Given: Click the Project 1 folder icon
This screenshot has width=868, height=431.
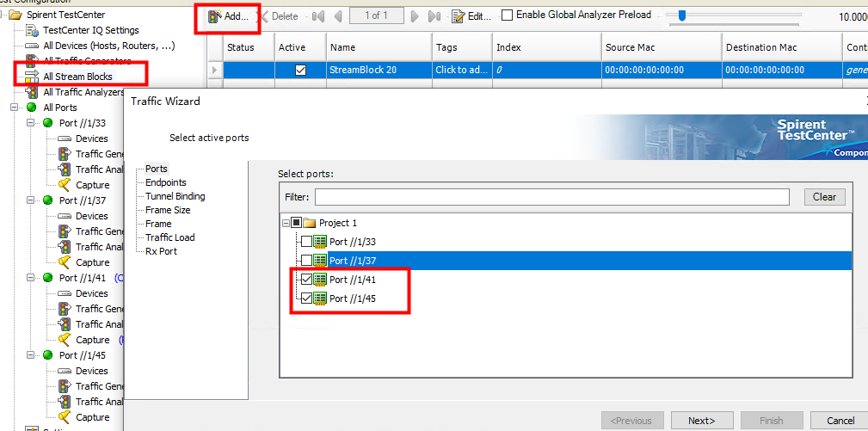Looking at the screenshot, I should click(310, 223).
